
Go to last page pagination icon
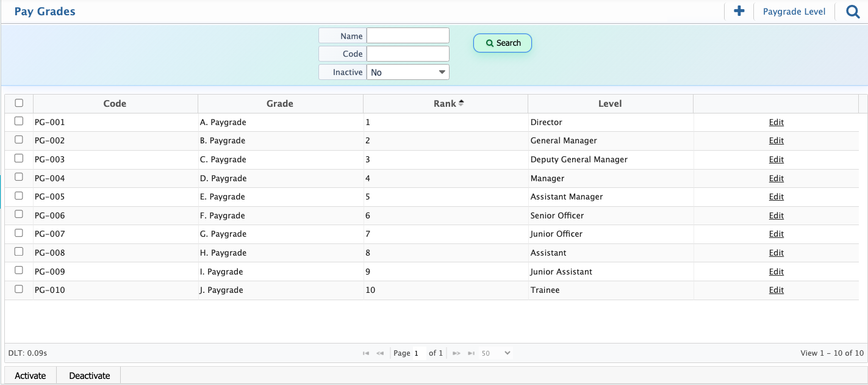tap(471, 353)
